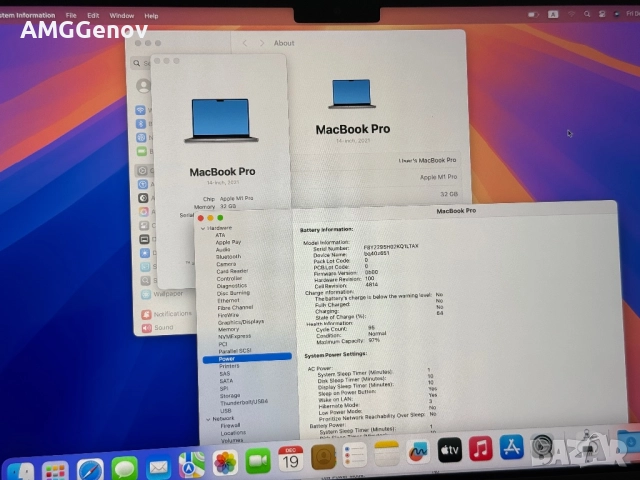Select Graphics/Displays in hardware list
Screen dimensions: 640x480
coord(241,322)
